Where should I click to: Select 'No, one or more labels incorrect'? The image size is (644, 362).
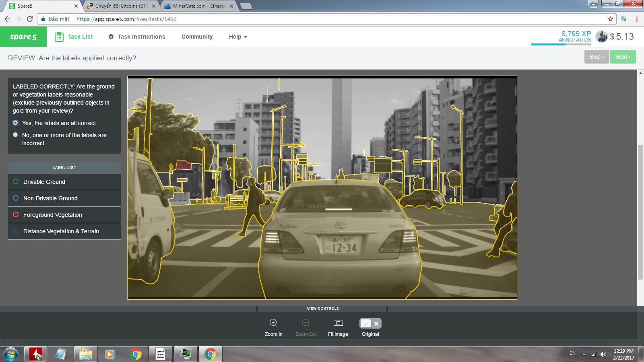pos(15,135)
